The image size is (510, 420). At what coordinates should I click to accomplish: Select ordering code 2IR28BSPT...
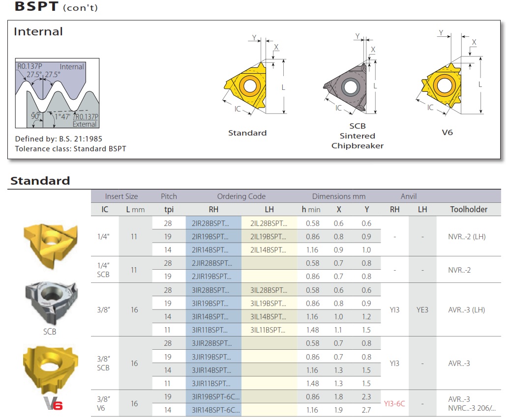[x=210, y=224]
